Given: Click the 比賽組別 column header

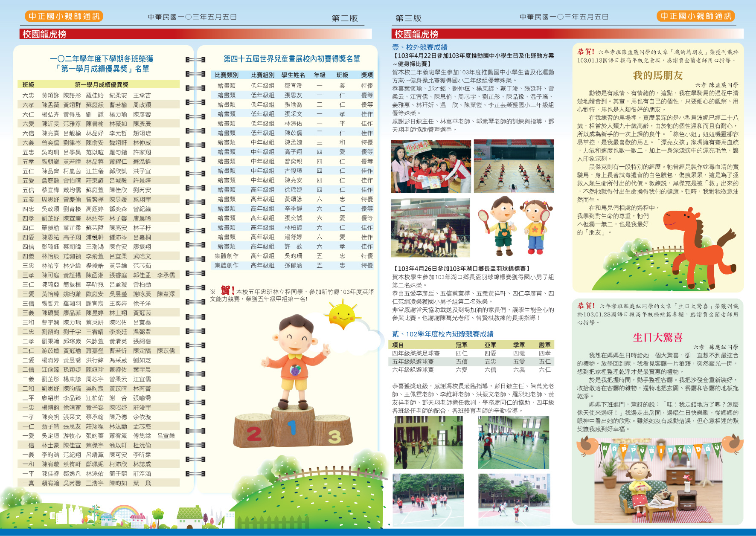Looking at the screenshot, I should 263,75.
